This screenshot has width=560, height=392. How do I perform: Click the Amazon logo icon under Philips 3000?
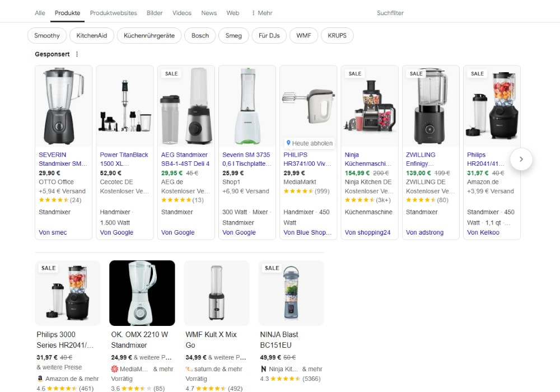click(x=40, y=379)
